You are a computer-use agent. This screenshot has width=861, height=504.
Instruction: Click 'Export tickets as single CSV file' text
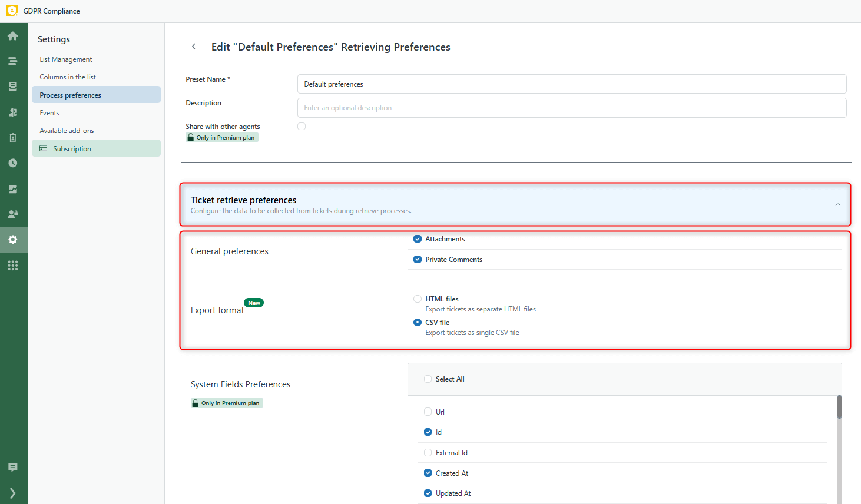472,333
